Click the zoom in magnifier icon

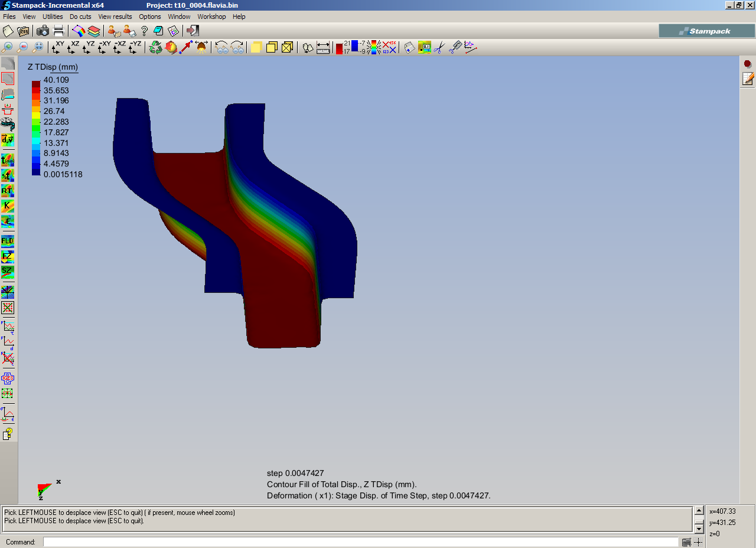(x=8, y=48)
